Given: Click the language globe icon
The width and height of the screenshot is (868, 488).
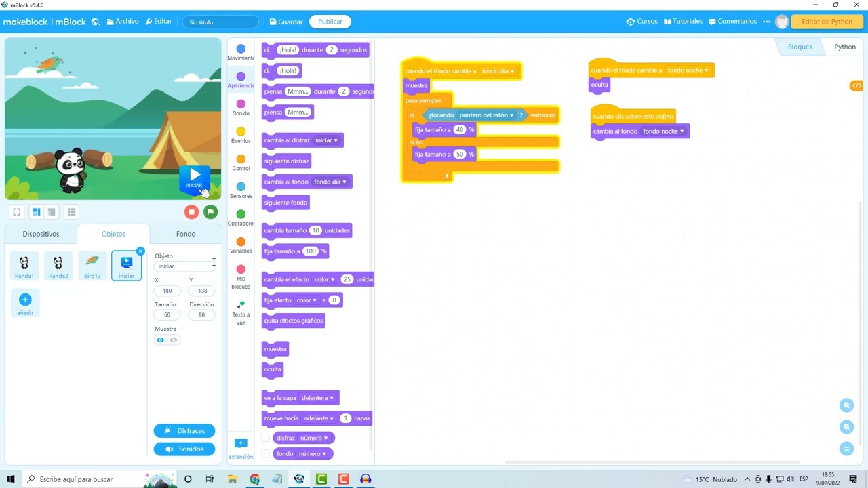Looking at the screenshot, I should point(96,22).
